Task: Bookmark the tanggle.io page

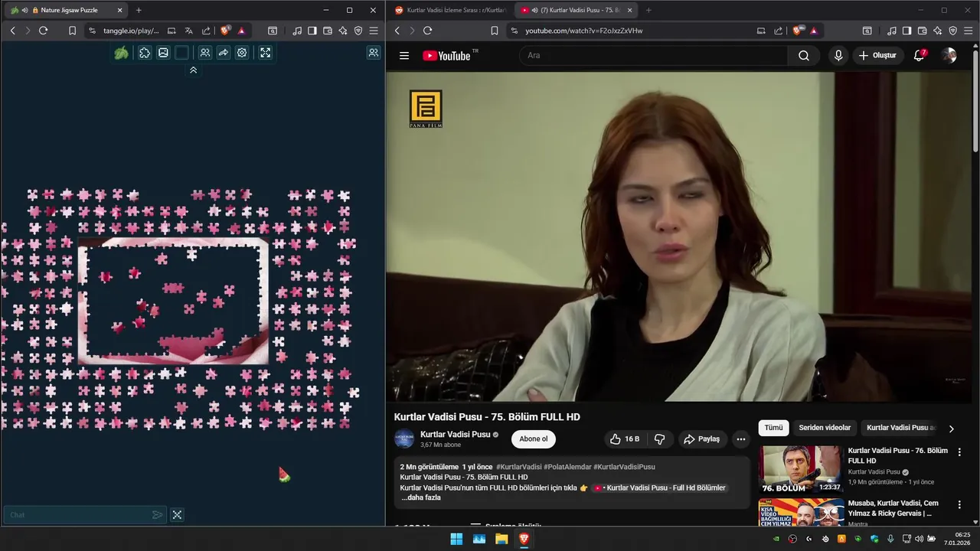Action: pos(72,31)
